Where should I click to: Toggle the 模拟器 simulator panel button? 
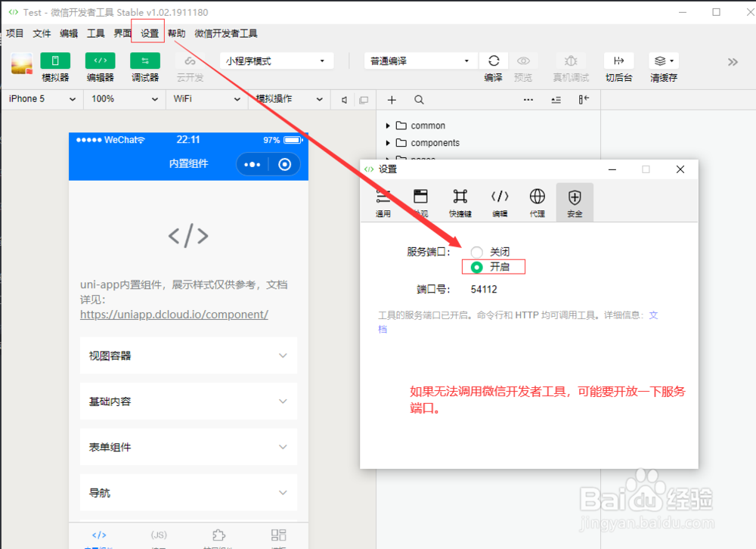coord(55,60)
